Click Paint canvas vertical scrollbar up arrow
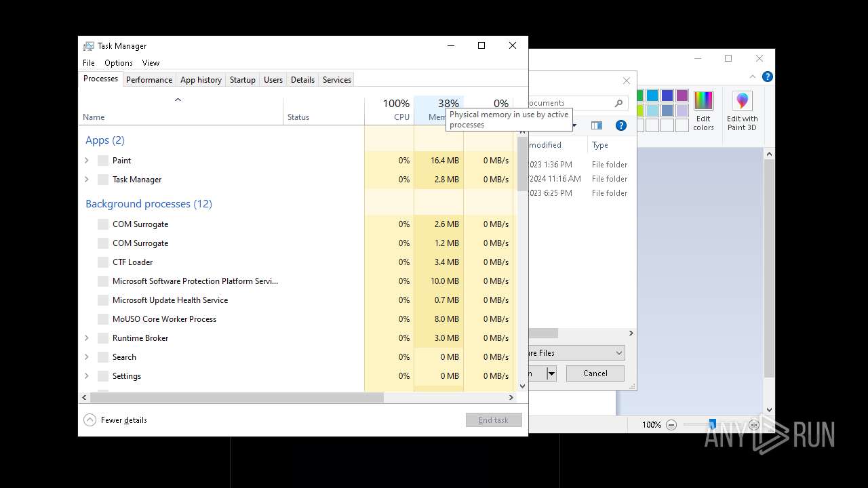The image size is (868, 488). 769,155
